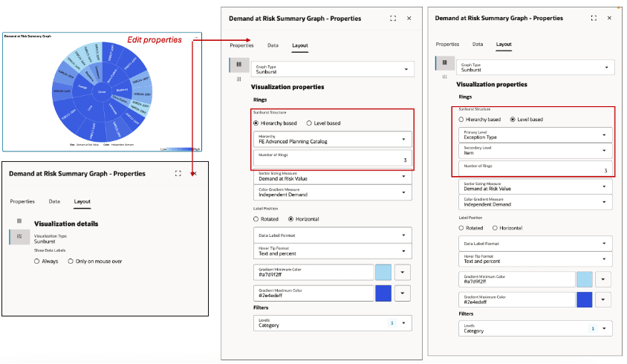This screenshot has width=627, height=364.
Task: Click dark blue maximum color swatch in right panel
Action: pos(584,299)
